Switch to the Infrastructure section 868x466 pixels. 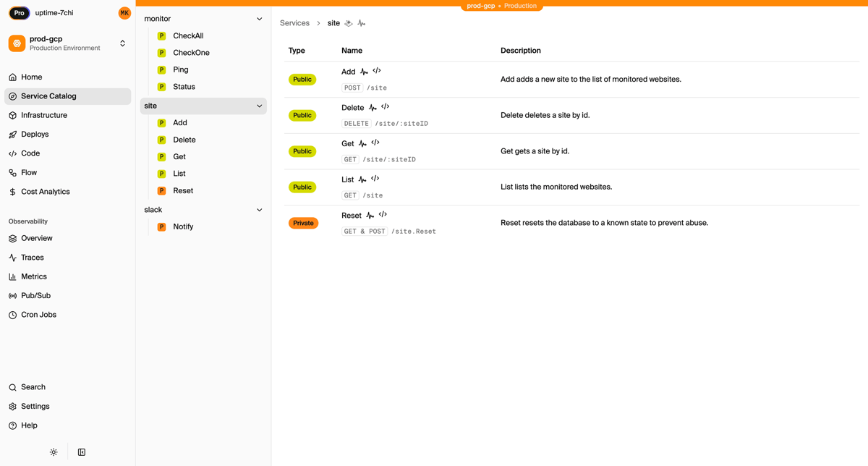click(44, 114)
